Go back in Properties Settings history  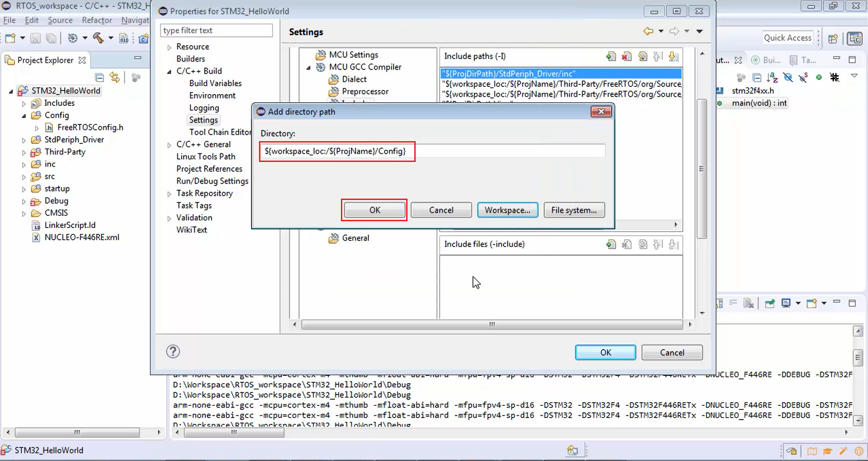[648, 31]
